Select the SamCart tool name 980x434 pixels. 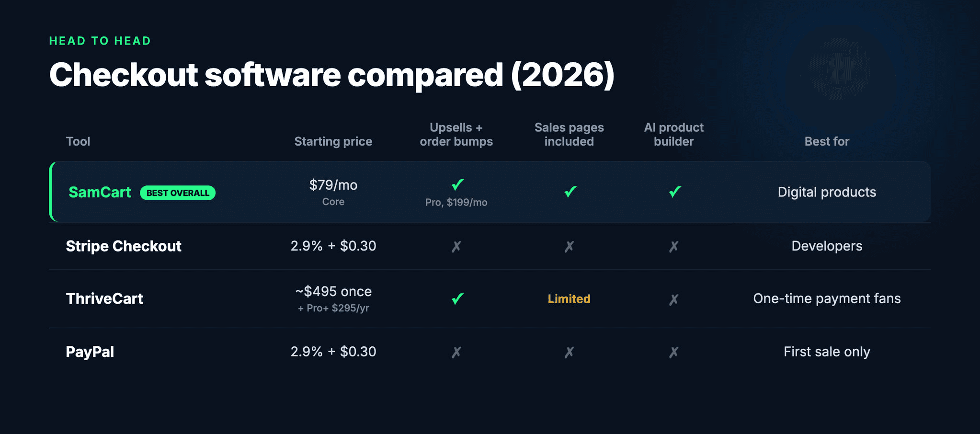coord(100,192)
